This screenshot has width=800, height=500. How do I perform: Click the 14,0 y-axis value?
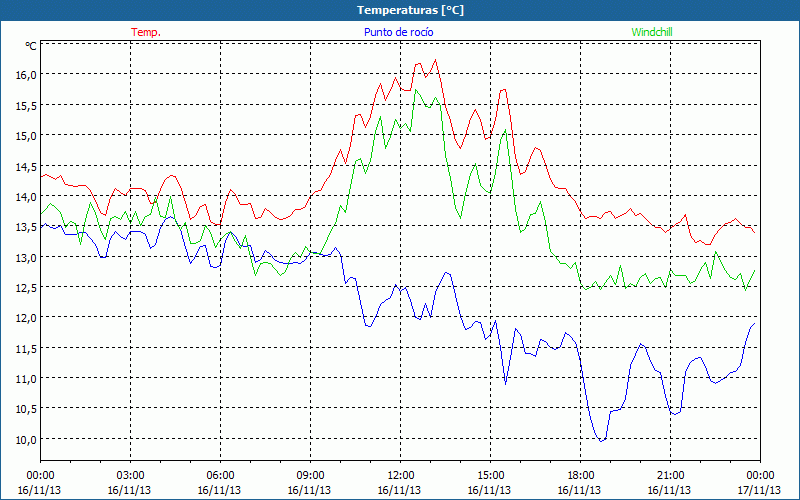27,196
